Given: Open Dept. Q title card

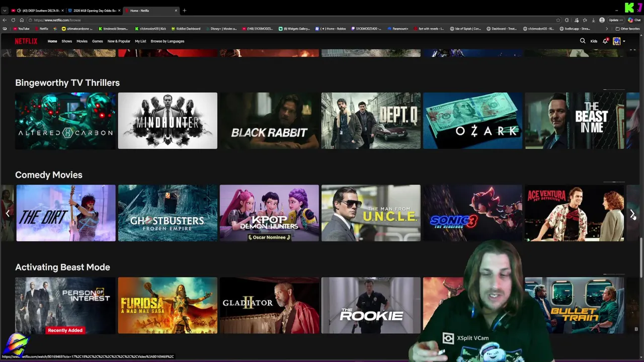Looking at the screenshot, I should (371, 121).
